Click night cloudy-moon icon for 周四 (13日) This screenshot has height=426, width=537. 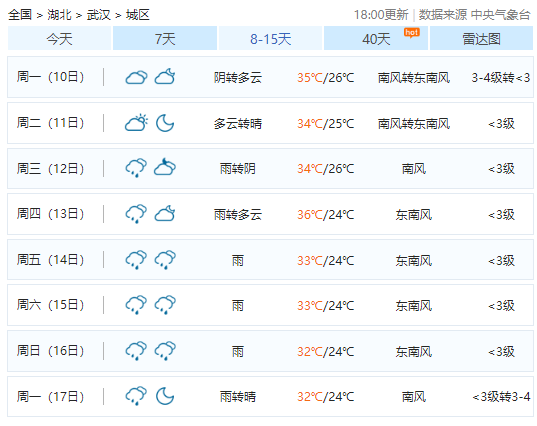(x=165, y=213)
